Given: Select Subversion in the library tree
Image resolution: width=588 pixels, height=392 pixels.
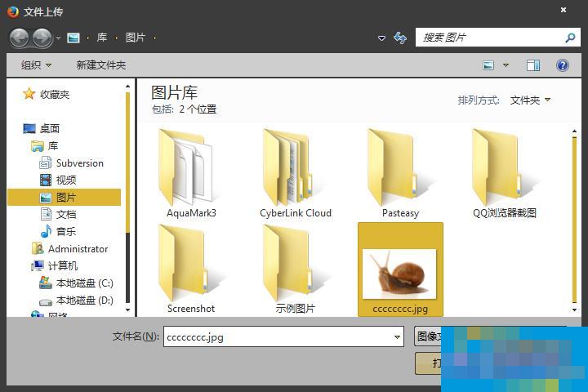Looking at the screenshot, I should 79,163.
